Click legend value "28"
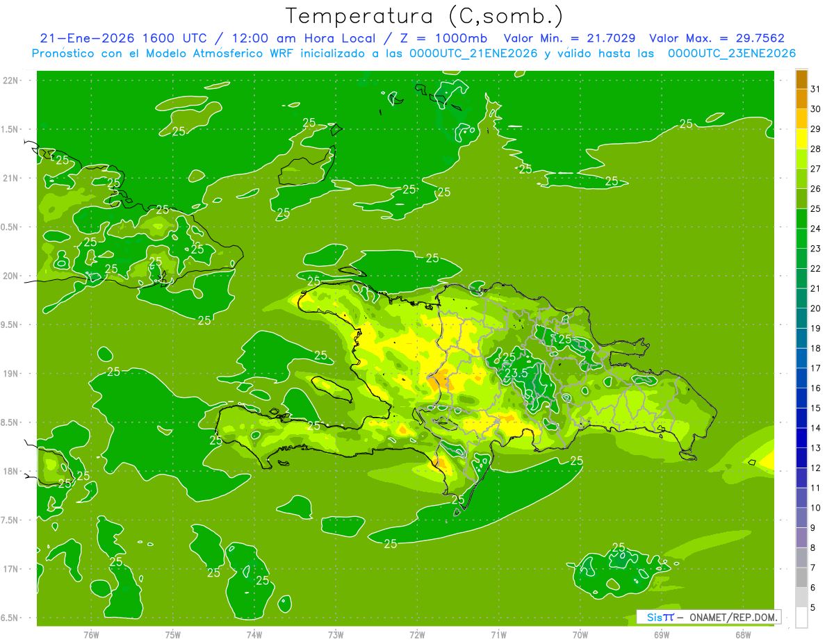Screen dimensions: 834x644 coord(816,149)
